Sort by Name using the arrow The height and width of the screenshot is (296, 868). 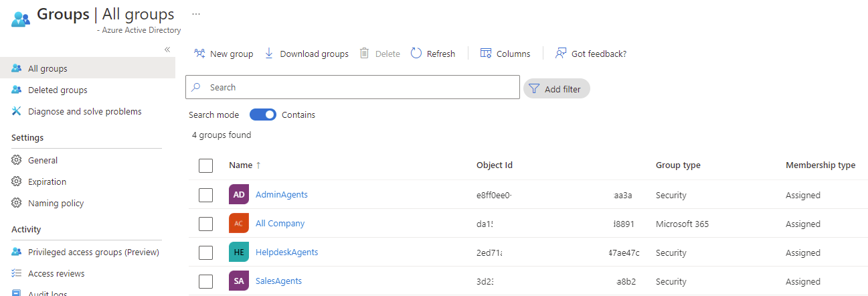(x=258, y=165)
